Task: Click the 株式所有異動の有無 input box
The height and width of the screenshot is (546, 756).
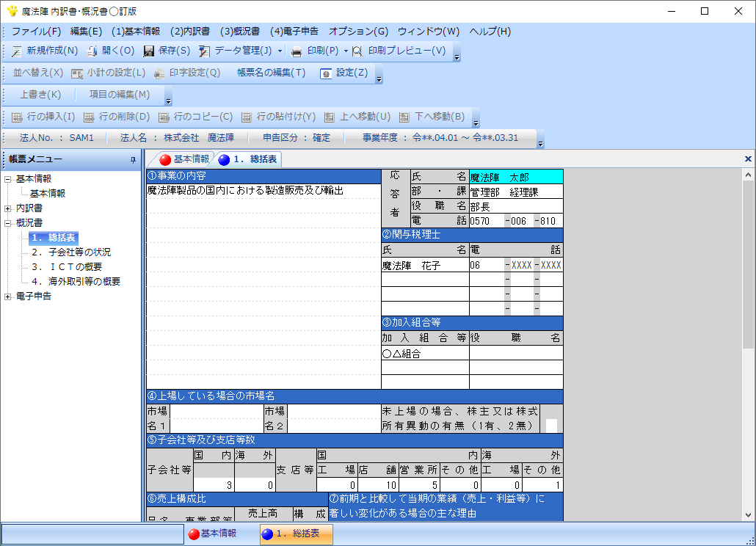Action: tap(551, 425)
